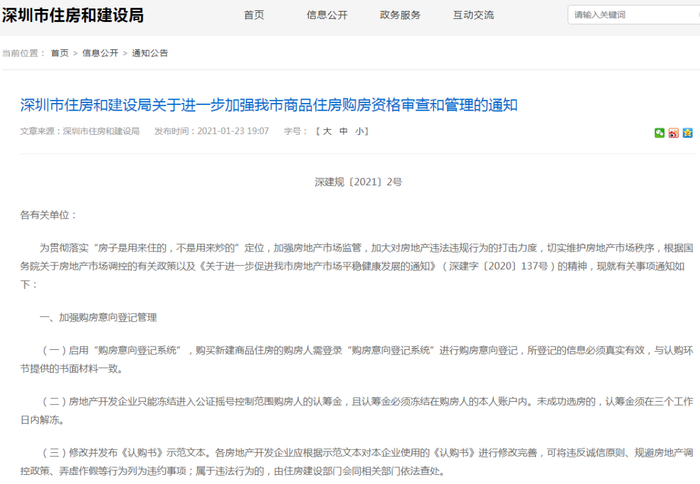Open the 政务服务 navigation menu item
This screenshot has height=484, width=700.
400,15
